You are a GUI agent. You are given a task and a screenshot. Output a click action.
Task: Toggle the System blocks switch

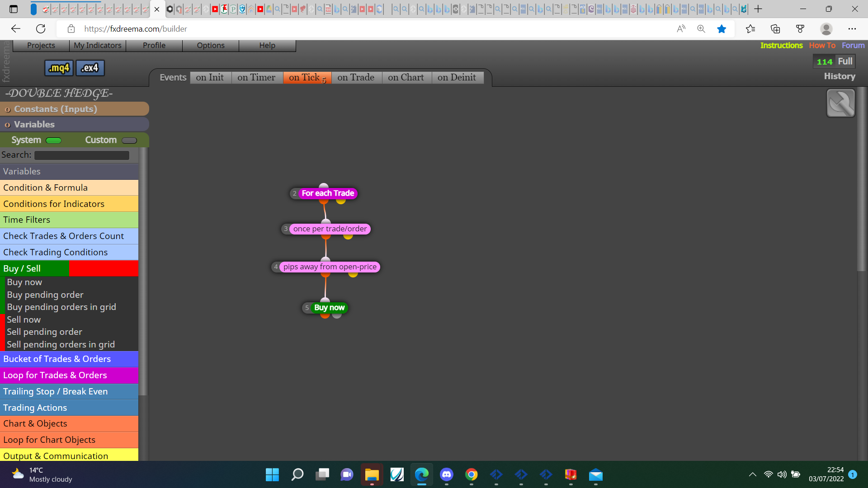point(53,140)
